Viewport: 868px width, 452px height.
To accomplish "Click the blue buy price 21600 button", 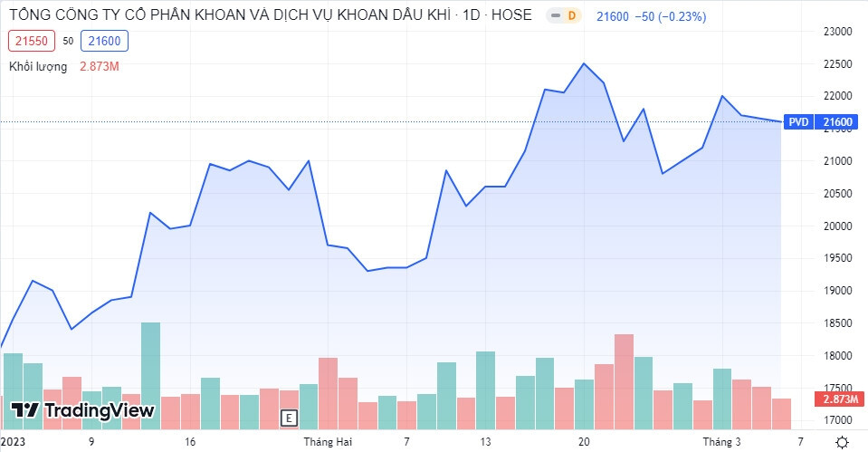I will pyautogui.click(x=104, y=41).
